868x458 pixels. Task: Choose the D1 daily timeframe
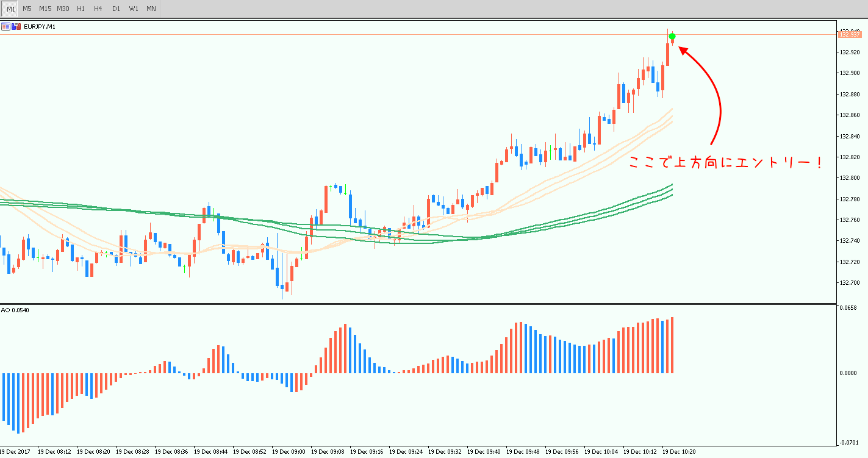point(116,9)
